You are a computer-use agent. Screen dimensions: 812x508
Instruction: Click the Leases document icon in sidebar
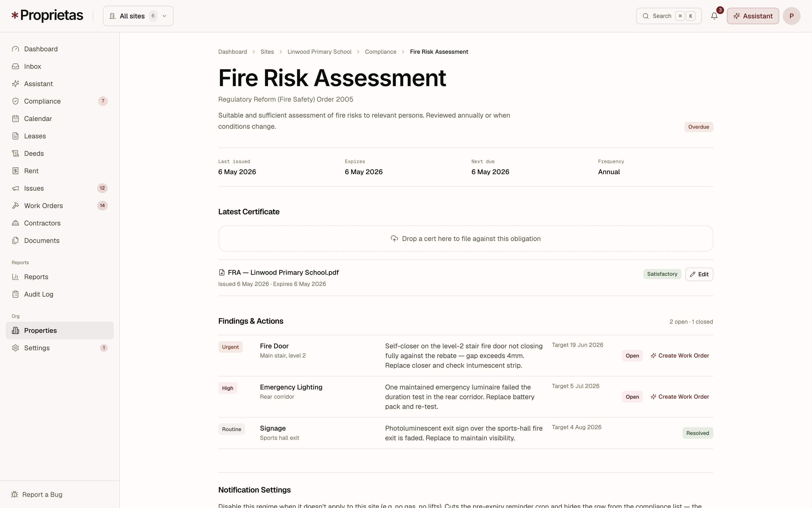(15, 136)
